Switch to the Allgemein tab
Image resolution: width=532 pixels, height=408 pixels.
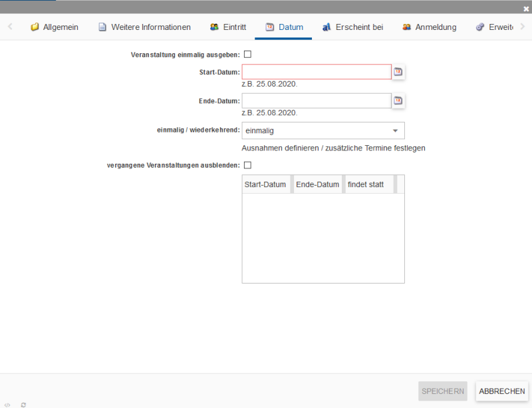click(x=55, y=27)
